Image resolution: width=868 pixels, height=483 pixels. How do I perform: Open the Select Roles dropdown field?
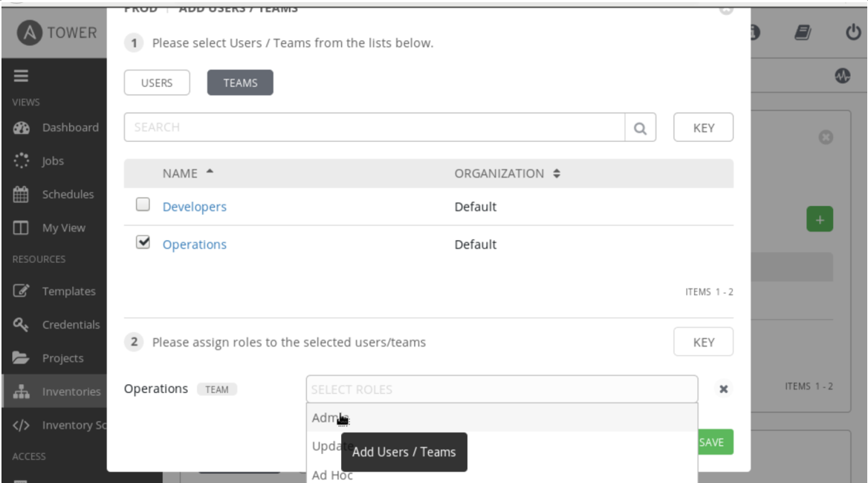coord(502,389)
